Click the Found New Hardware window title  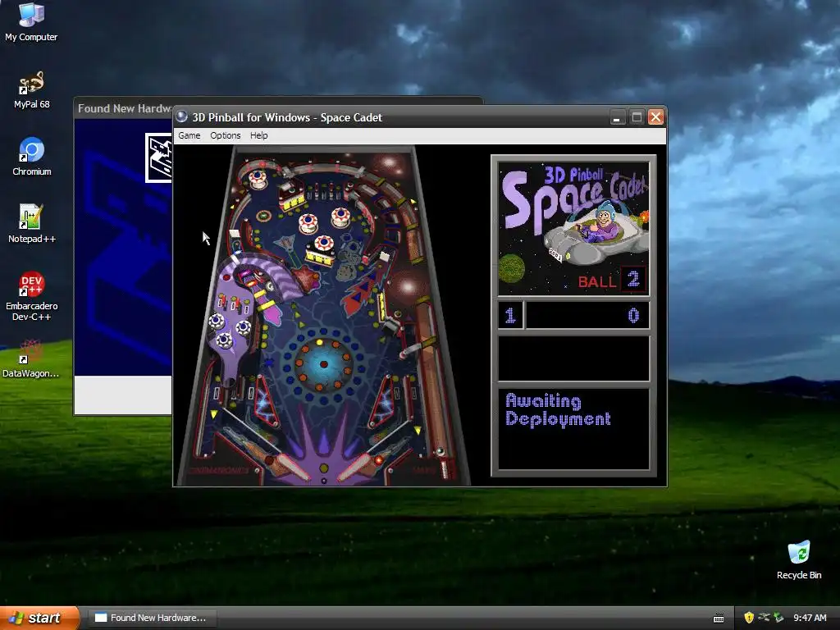[125, 108]
